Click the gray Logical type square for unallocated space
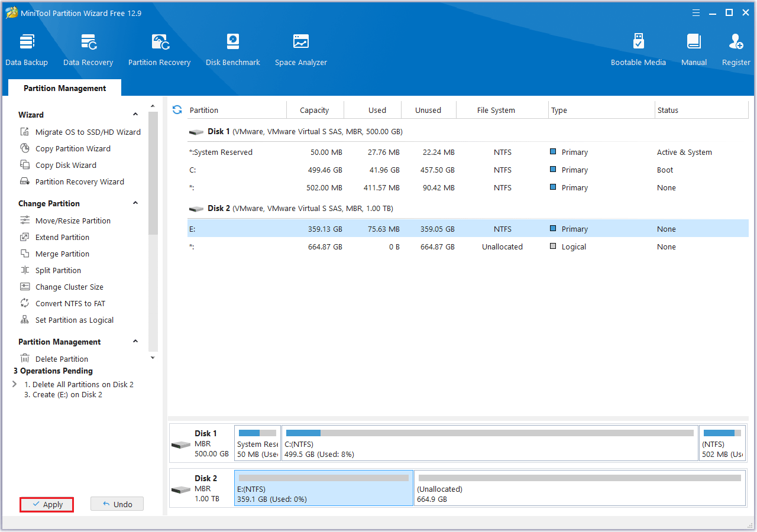 [553, 246]
